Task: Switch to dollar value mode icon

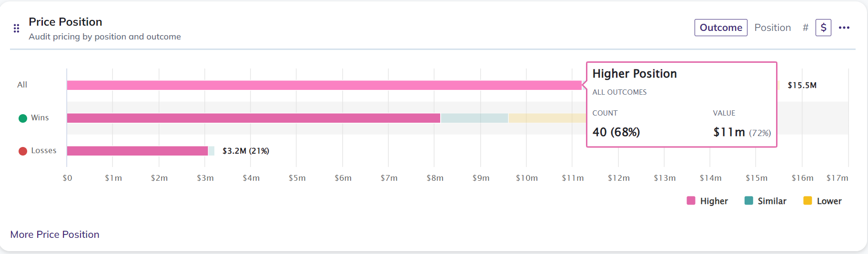Action: [x=823, y=28]
